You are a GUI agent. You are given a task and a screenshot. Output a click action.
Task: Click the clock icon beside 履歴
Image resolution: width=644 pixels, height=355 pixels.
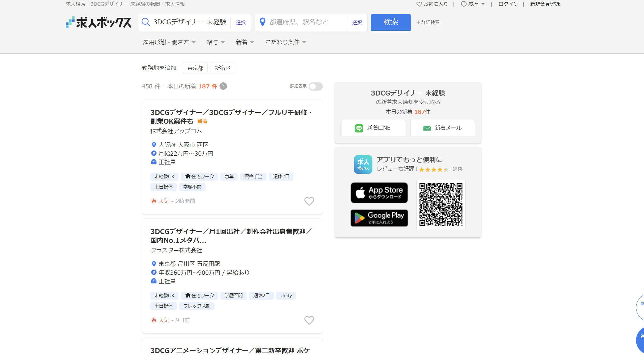click(x=464, y=4)
